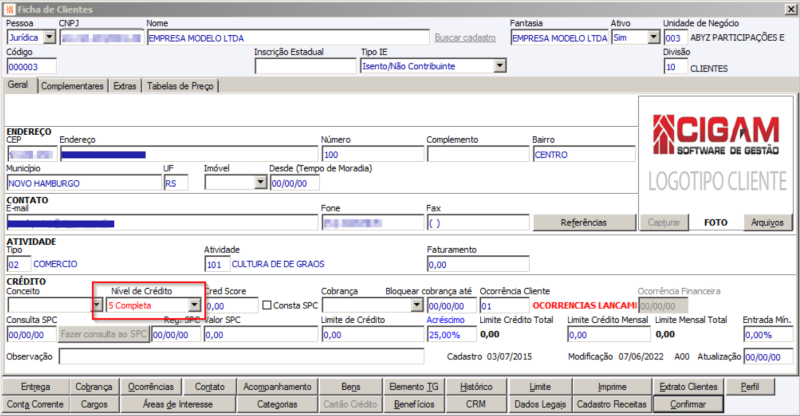This screenshot has width=800, height=416.
Task: Click the Complemento input field
Action: tap(478, 154)
